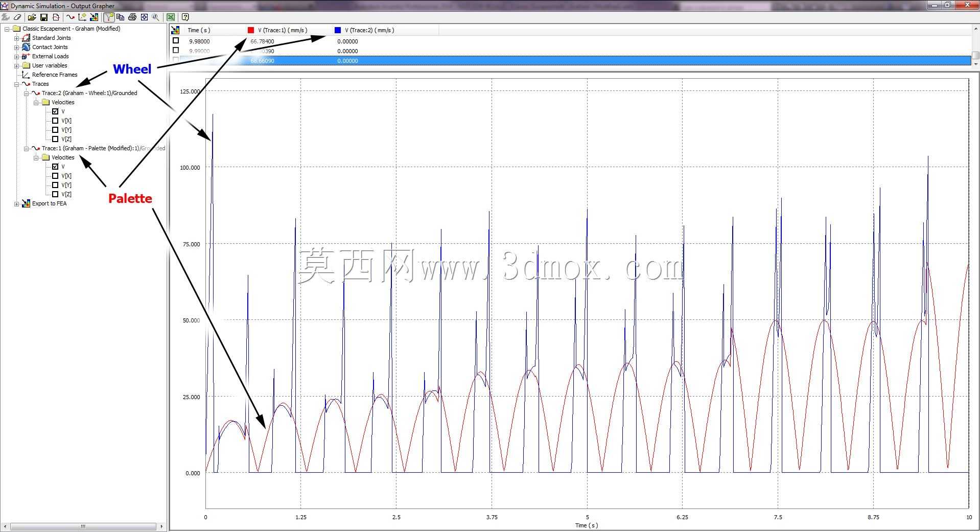Add a new trace with the red curve icon

[x=71, y=17]
